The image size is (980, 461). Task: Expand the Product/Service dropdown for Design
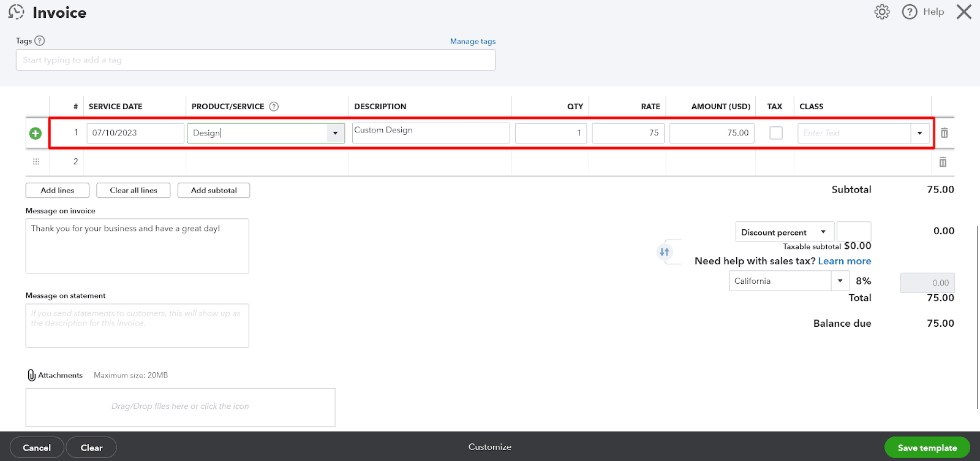click(x=335, y=133)
